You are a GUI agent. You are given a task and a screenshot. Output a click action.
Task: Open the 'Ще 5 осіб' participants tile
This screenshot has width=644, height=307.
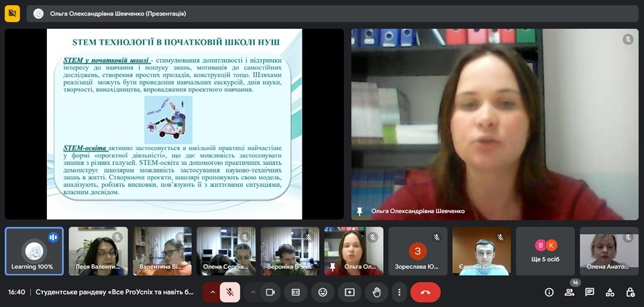click(x=545, y=251)
